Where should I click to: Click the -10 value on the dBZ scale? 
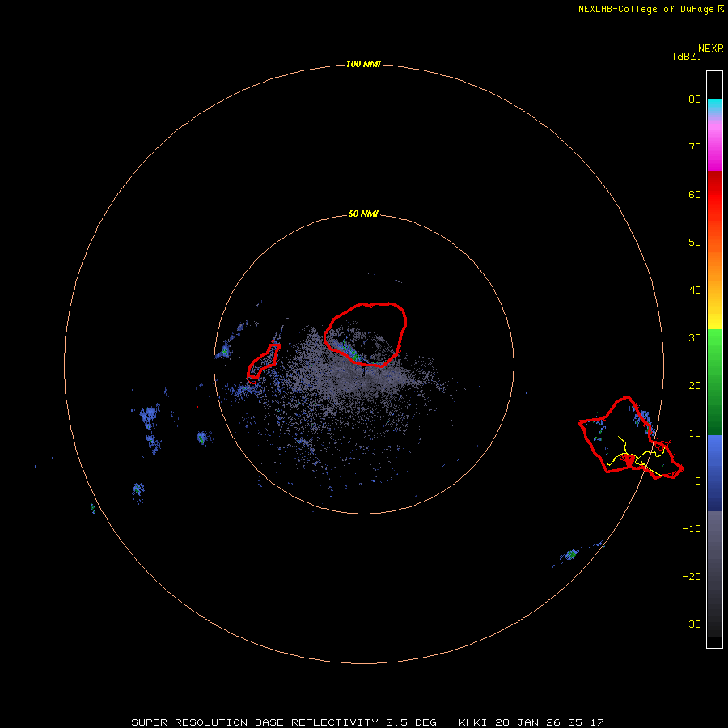pyautogui.click(x=692, y=529)
